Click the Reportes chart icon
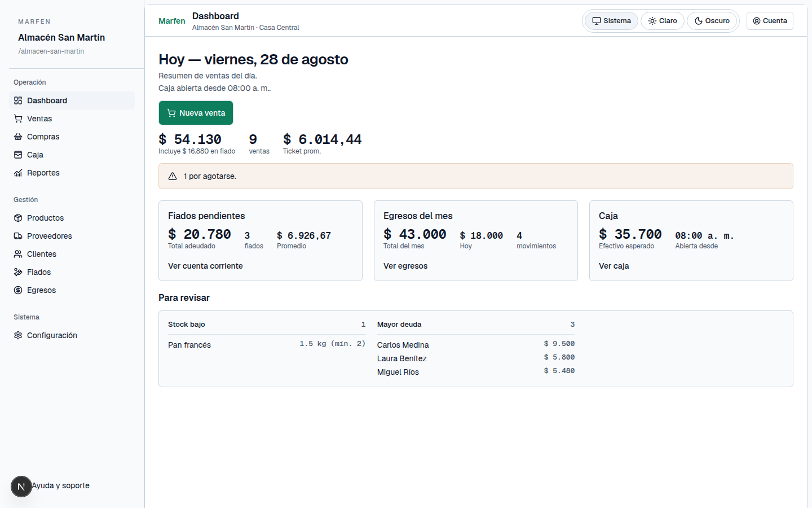The image size is (812, 508). [x=18, y=173]
